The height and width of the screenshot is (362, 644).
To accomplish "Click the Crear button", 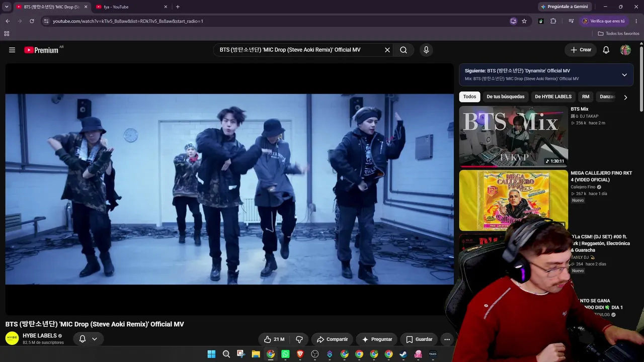I will click(581, 50).
